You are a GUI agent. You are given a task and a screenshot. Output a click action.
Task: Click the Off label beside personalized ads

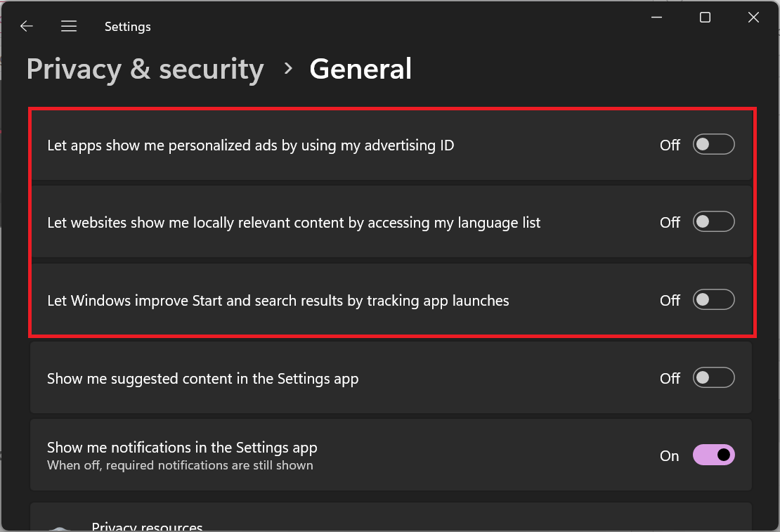tap(669, 145)
